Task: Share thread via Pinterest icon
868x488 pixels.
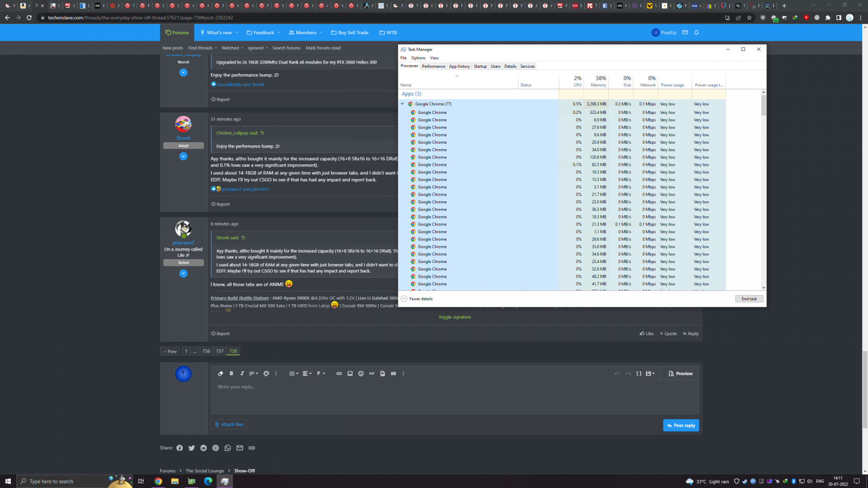Action: point(215,448)
